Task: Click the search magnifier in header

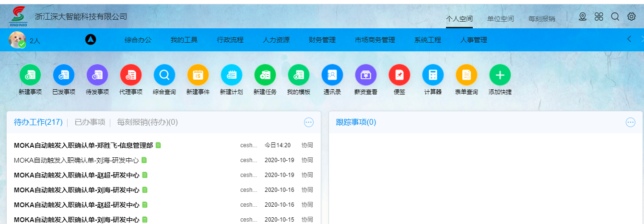Action: click(x=615, y=17)
